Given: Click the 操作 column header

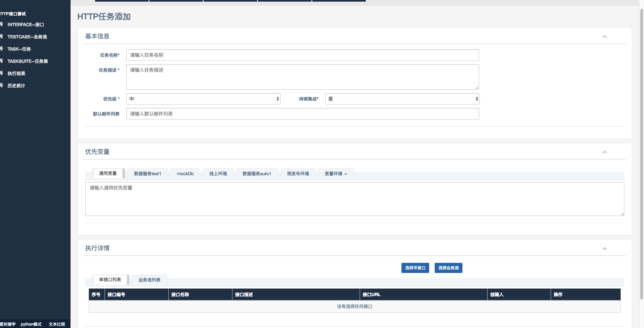Looking at the screenshot, I should [x=586, y=294].
